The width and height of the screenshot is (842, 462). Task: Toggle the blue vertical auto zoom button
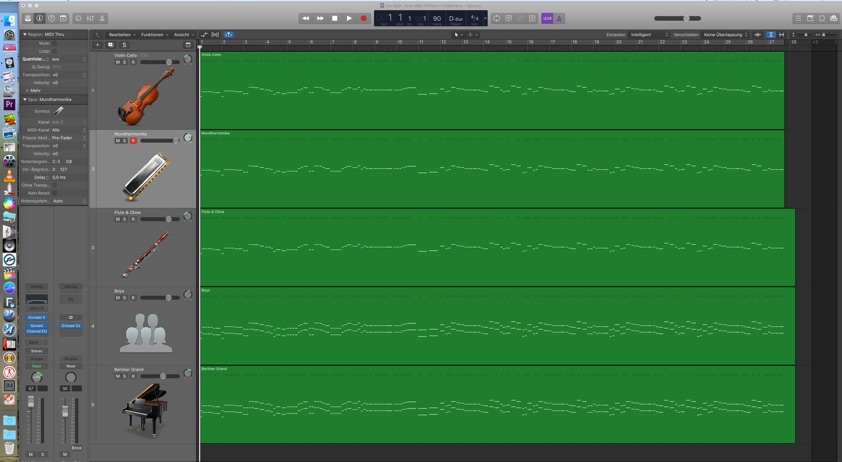click(771, 34)
